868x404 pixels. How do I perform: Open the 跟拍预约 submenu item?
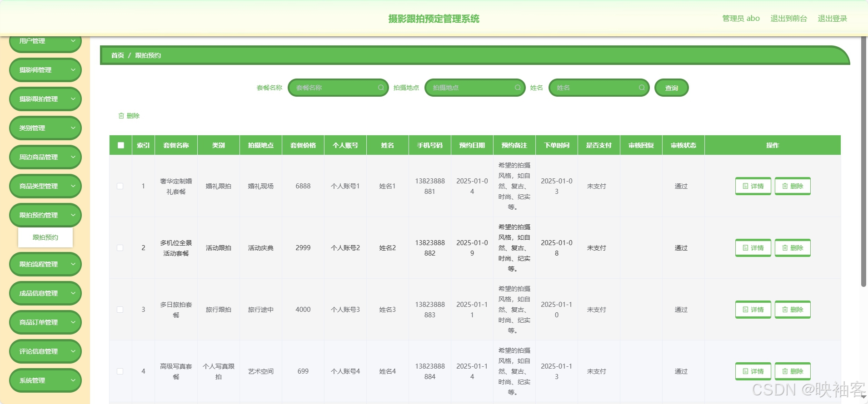pyautogui.click(x=45, y=237)
